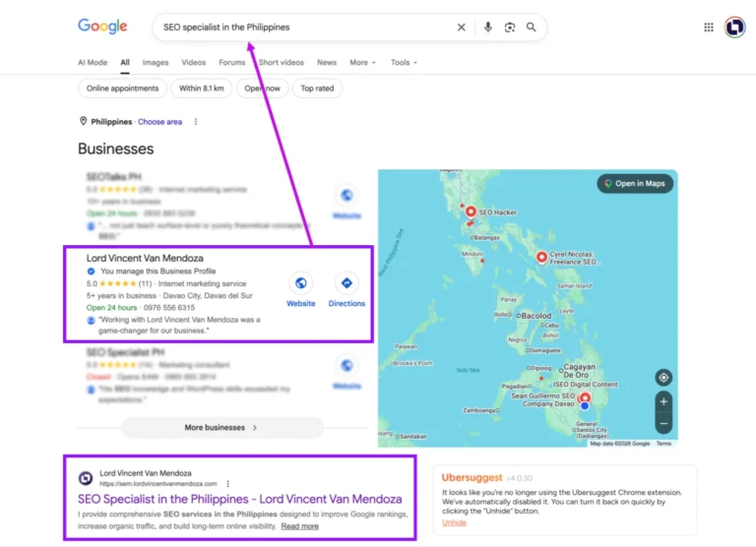Open the Google account avatar
The image size is (756, 547).
734,27
